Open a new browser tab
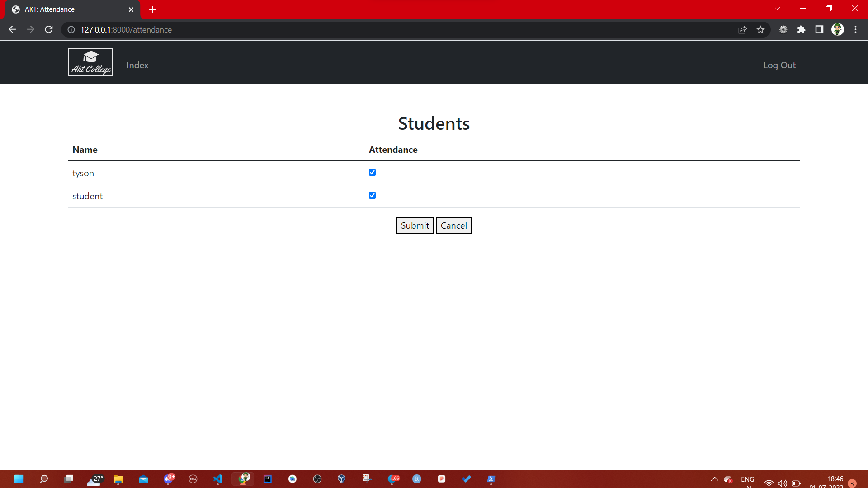Image resolution: width=868 pixels, height=488 pixels. point(152,9)
